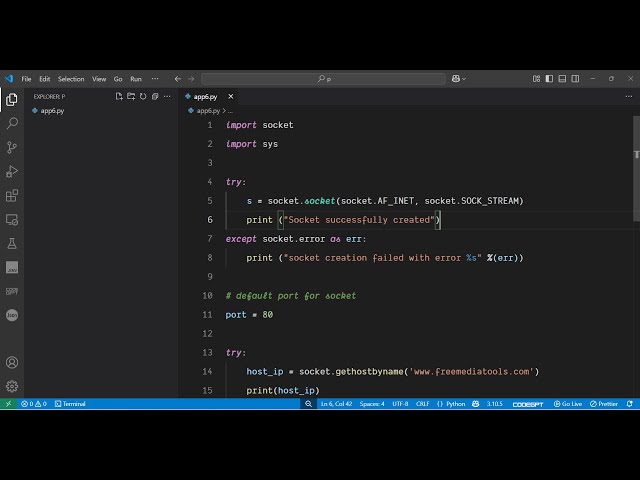
Task: Collapse all folders in Explorer
Action: 155,97
